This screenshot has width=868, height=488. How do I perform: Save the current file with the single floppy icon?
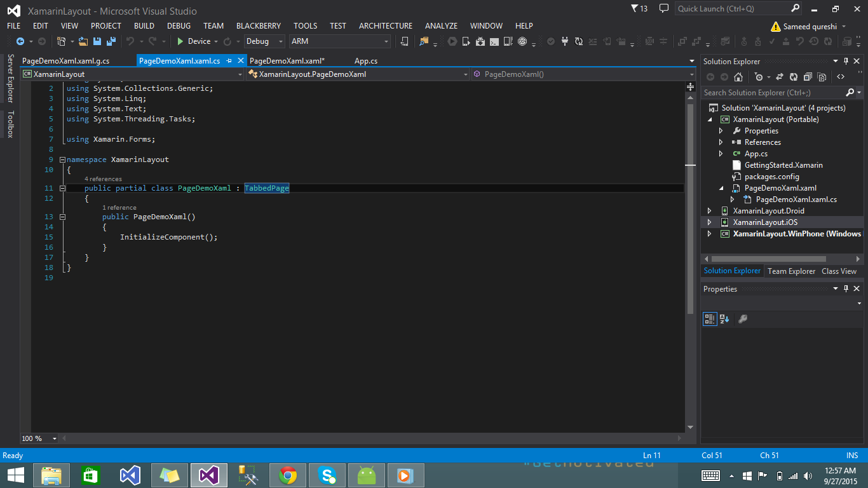97,41
